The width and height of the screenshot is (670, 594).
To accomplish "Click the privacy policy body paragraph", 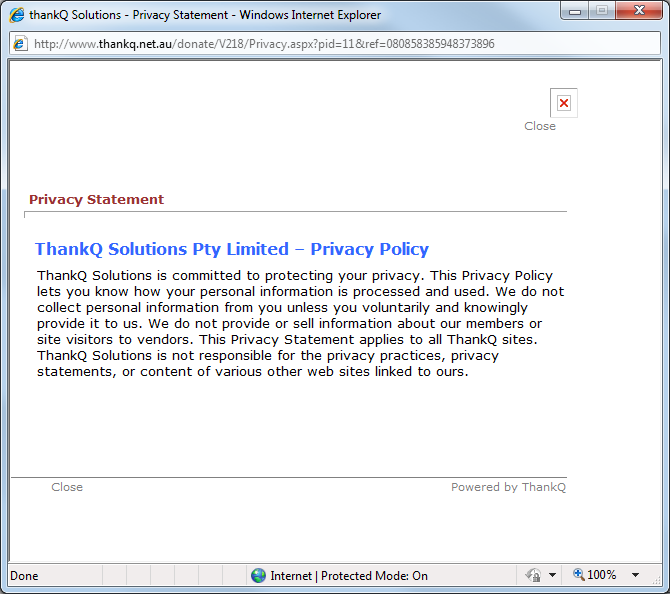I will (300, 324).
